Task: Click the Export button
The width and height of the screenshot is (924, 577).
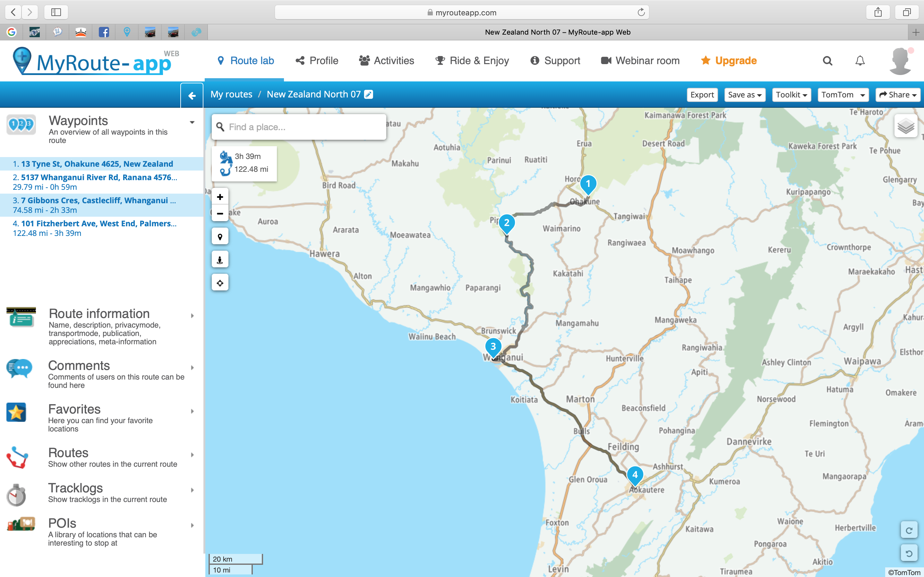Action: (x=702, y=95)
